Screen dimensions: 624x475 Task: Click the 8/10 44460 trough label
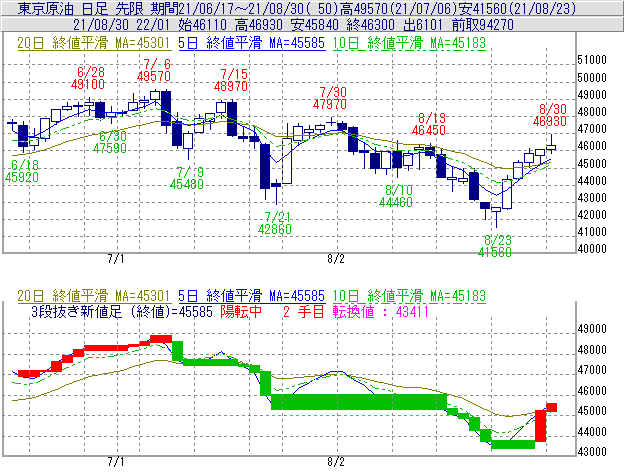tap(396, 196)
